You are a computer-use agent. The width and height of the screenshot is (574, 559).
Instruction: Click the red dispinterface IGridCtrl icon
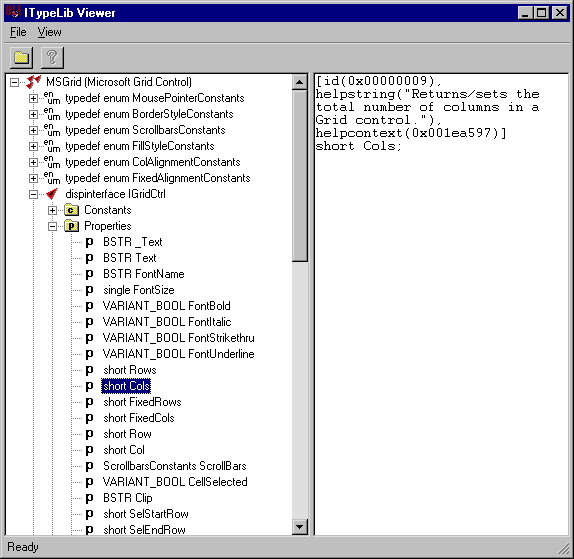(52, 194)
